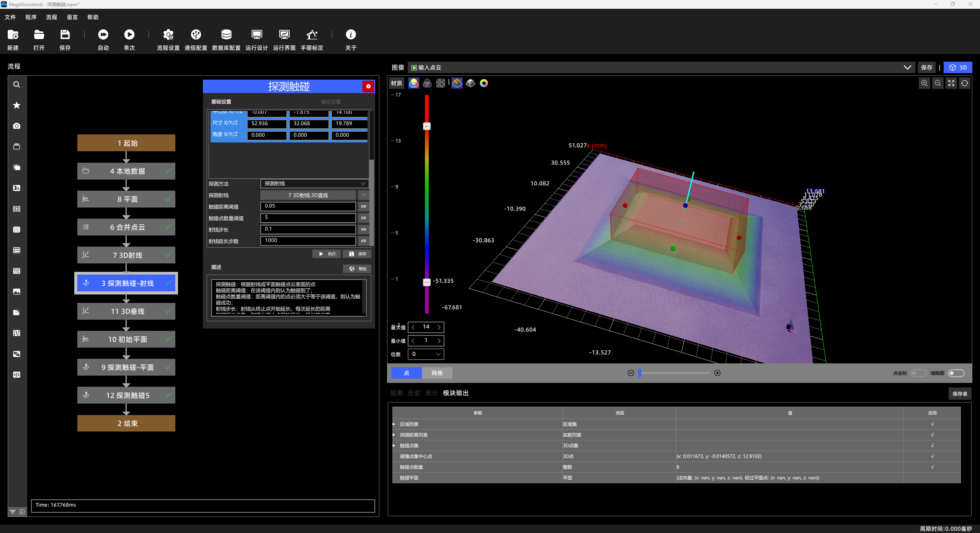
Task: Click the 保存表 save table button
Action: (960, 394)
